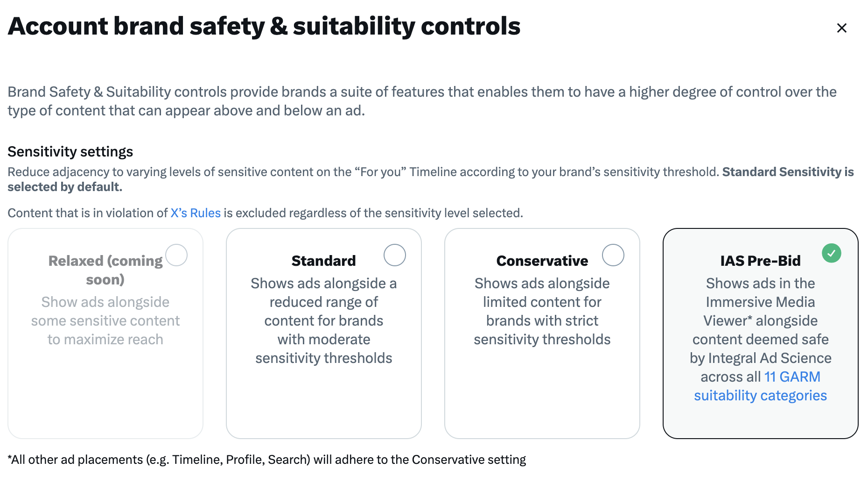Toggle the Relaxed (coming soon) radio circle
This screenshot has height=483, width=868.
(176, 255)
